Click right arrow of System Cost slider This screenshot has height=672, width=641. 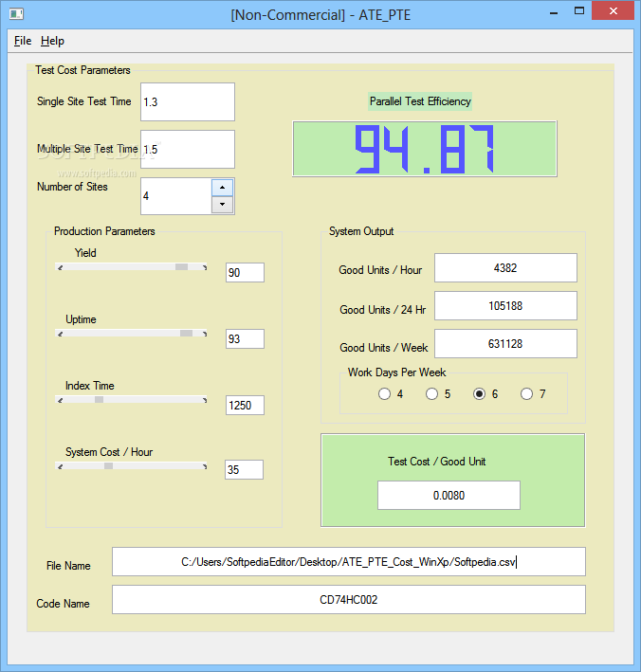click(x=205, y=466)
